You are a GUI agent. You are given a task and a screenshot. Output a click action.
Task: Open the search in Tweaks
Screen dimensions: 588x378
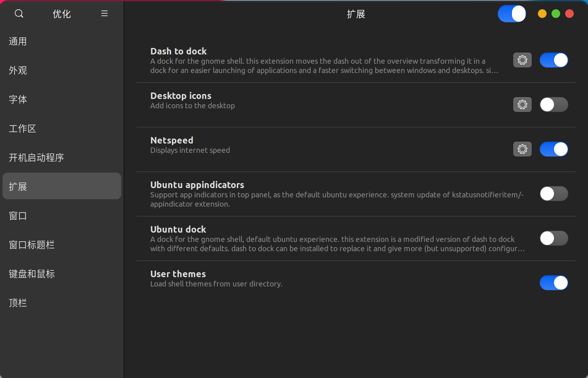coord(19,14)
